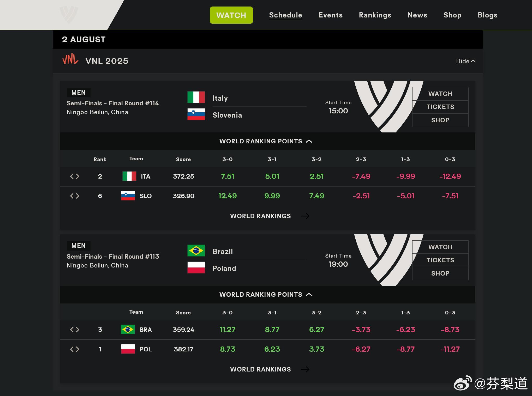
Task: Click the SLO flag in ranking table
Action: tap(128, 196)
